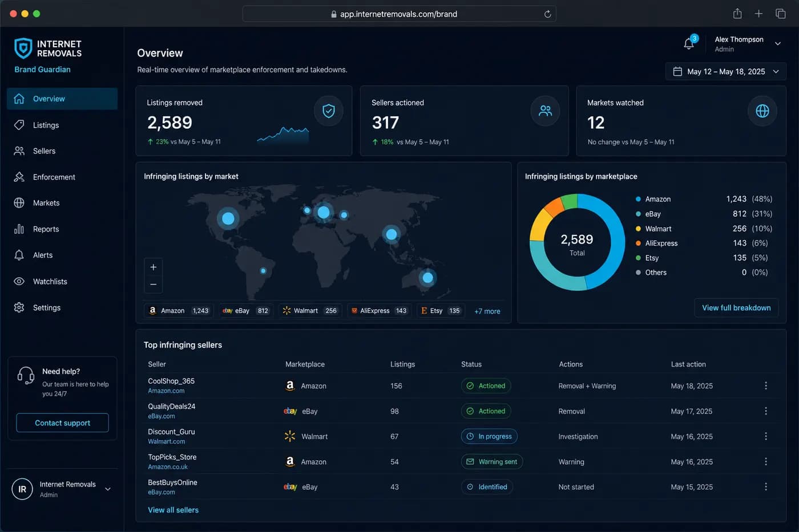This screenshot has width=799, height=532.
Task: Click the IR account avatar
Action: (x=22, y=489)
